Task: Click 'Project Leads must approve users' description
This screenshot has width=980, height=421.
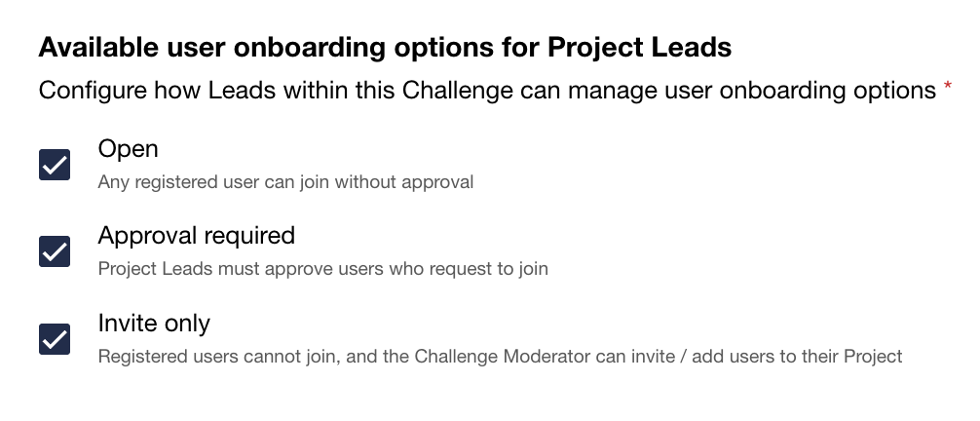Action: [322, 269]
